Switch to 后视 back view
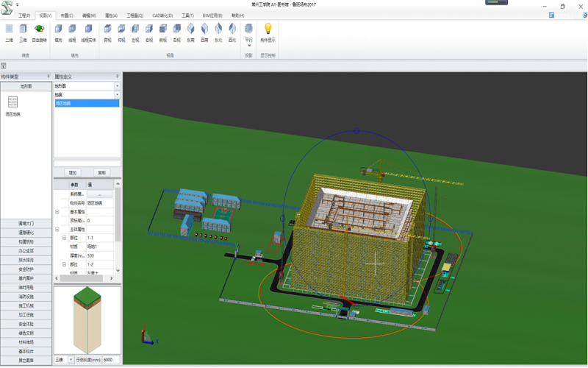This screenshot has width=588, height=368. pos(176,33)
